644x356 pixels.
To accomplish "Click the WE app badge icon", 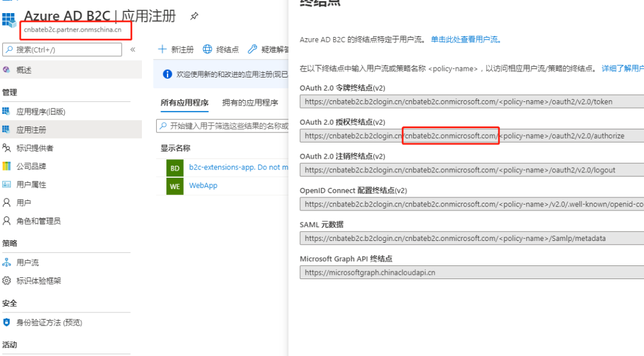I will [175, 186].
